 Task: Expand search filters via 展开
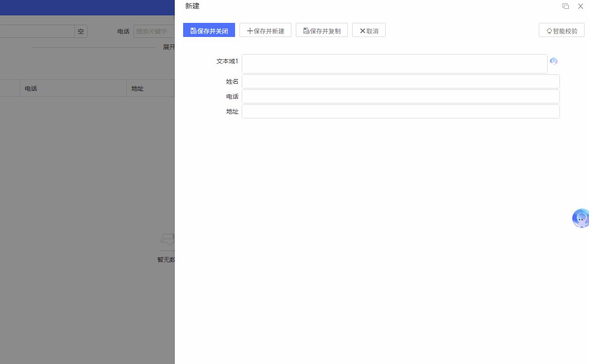pyautogui.click(x=169, y=47)
